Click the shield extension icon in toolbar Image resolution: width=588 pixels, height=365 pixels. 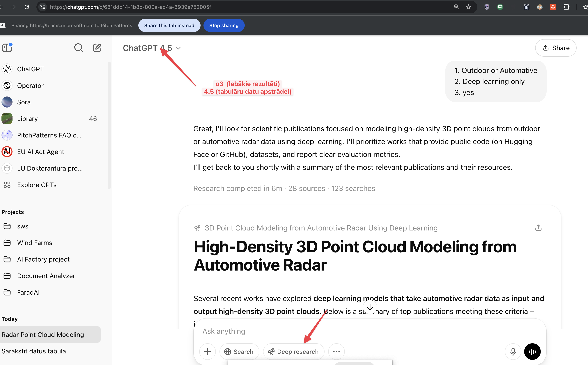coord(487,7)
